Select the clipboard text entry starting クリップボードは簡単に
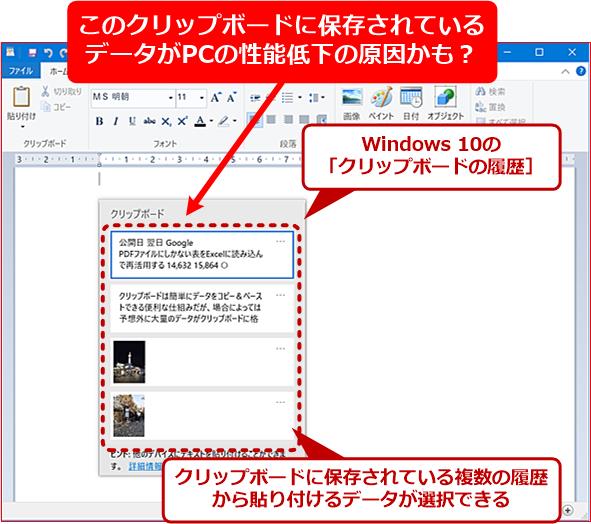 [202, 308]
